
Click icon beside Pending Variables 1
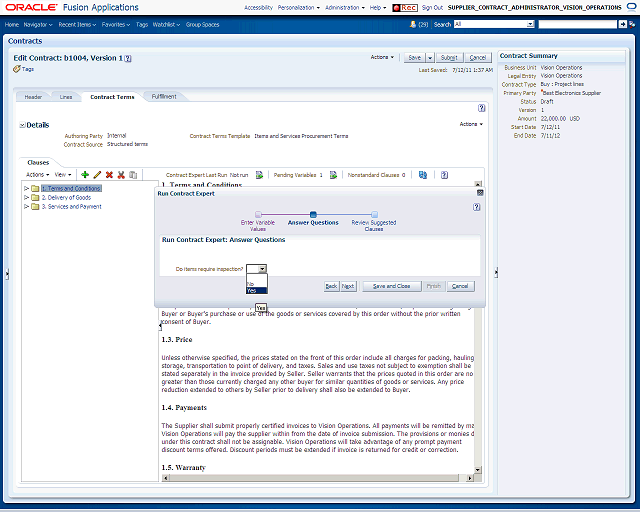click(x=333, y=175)
